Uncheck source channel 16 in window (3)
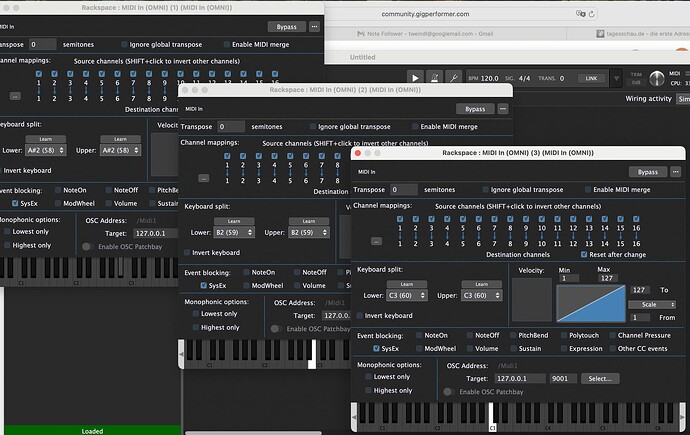The height and width of the screenshot is (435, 690). pos(636,219)
